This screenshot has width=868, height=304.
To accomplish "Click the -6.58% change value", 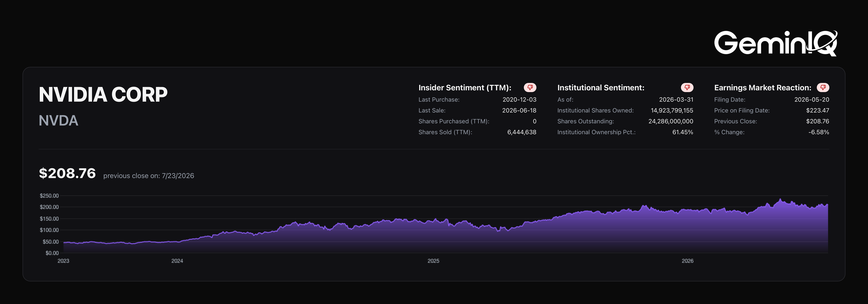I will [x=819, y=132].
